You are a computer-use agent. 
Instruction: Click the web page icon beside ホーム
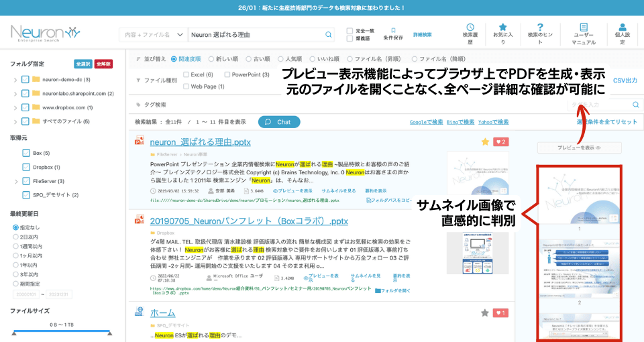[140, 311]
